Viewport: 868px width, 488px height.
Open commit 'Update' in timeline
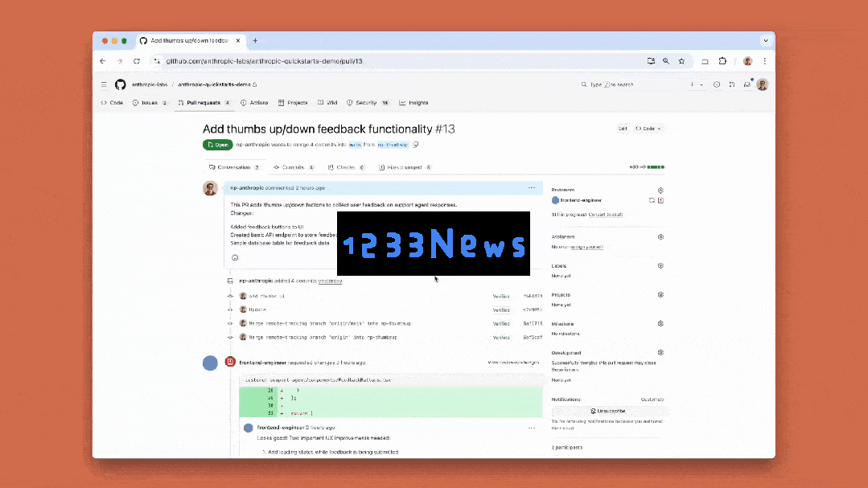coord(257,310)
